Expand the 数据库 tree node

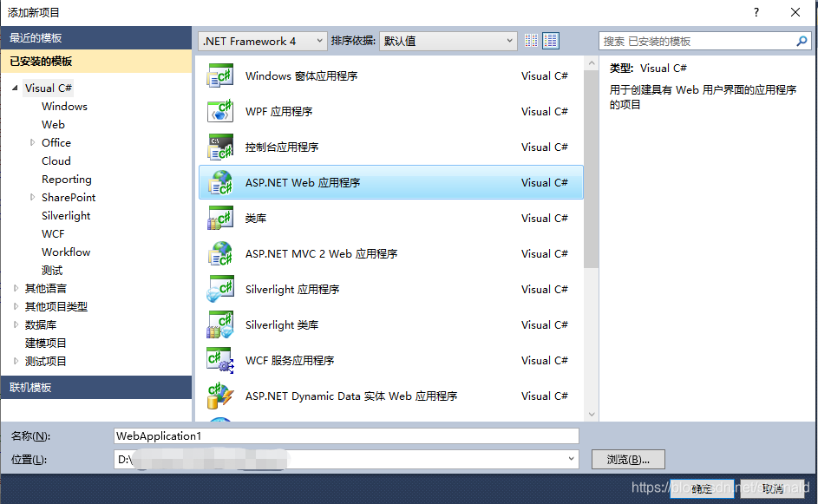(16, 324)
